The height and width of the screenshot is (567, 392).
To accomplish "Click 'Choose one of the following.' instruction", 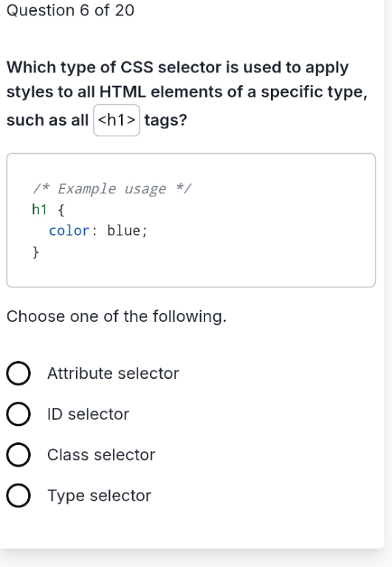I will 117,317.
